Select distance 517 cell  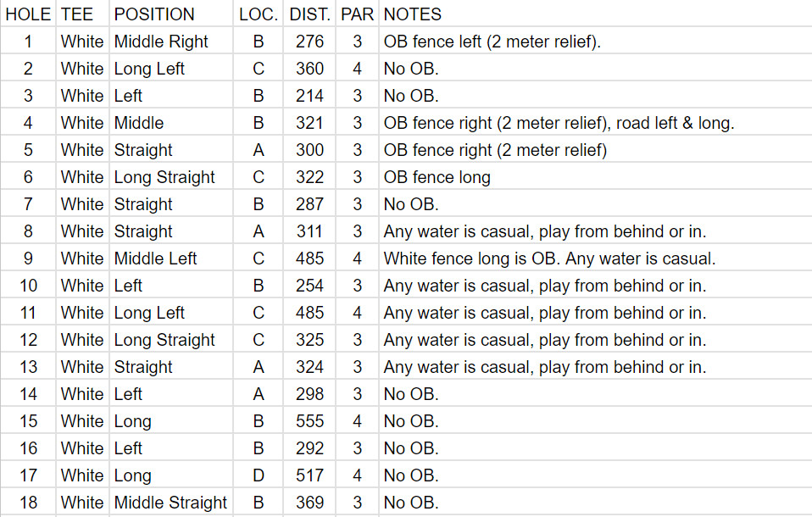coord(309,475)
